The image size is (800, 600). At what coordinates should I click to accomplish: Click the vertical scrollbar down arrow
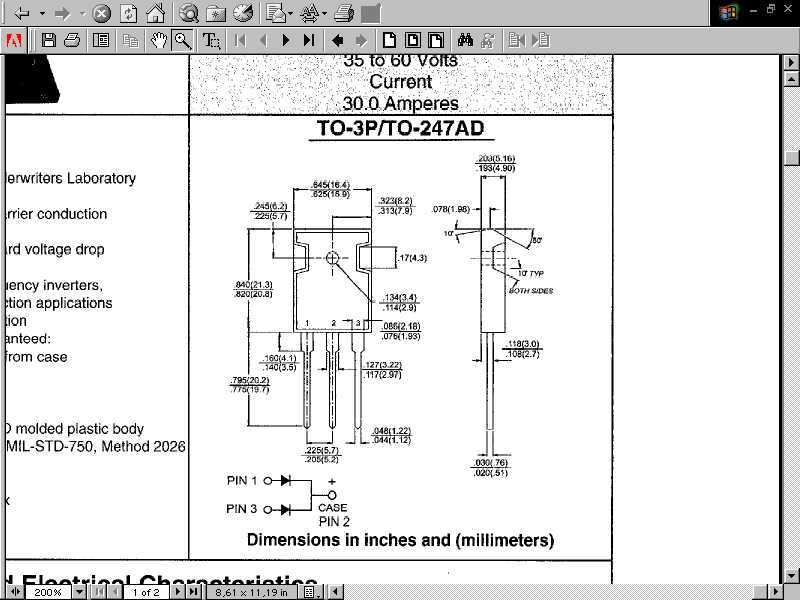(x=791, y=576)
